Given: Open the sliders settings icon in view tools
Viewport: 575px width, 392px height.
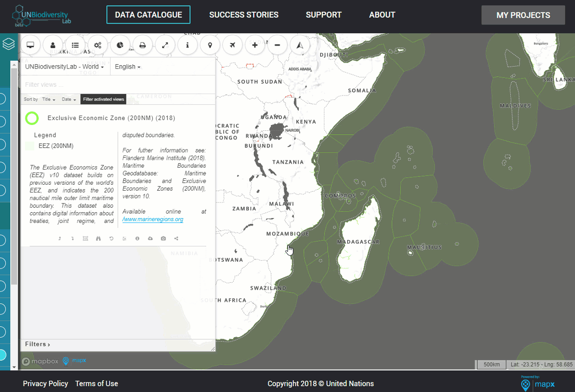Looking at the screenshot, I should pos(124,239).
